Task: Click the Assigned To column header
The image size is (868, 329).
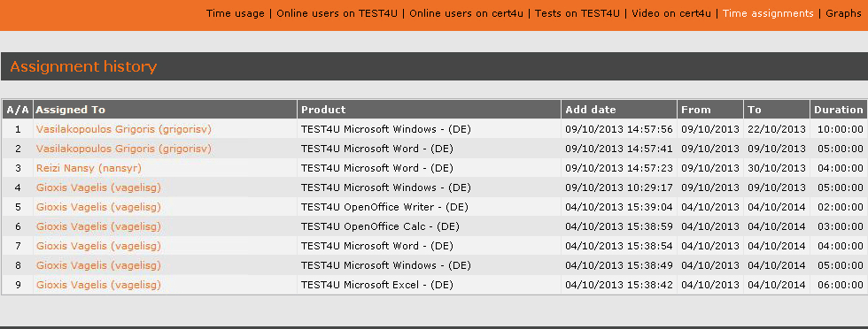Action: [x=165, y=110]
